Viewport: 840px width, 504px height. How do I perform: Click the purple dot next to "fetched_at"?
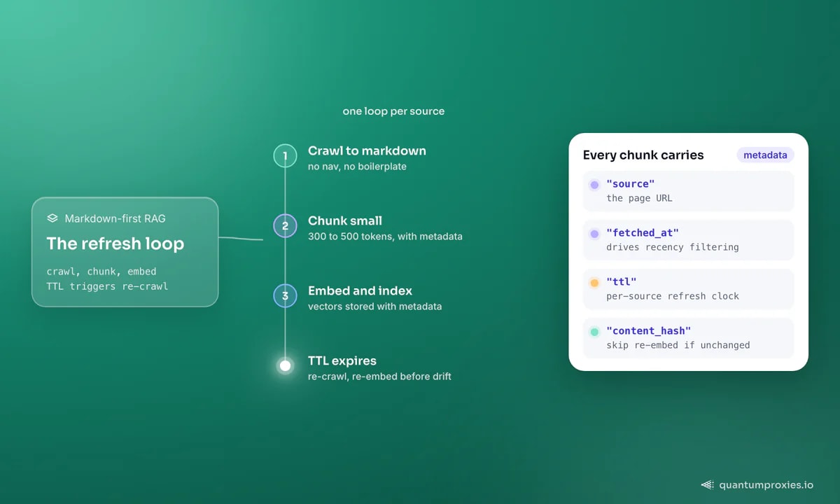tap(594, 234)
